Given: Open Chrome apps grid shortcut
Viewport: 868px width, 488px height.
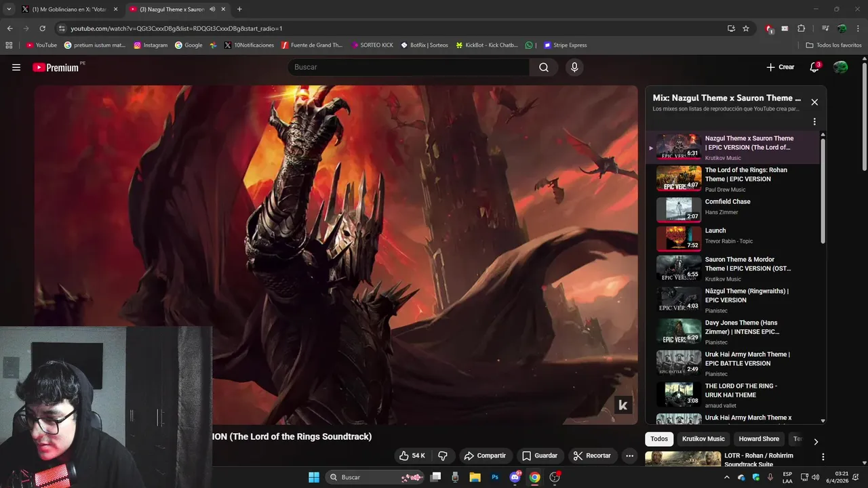Looking at the screenshot, I should point(9,45).
